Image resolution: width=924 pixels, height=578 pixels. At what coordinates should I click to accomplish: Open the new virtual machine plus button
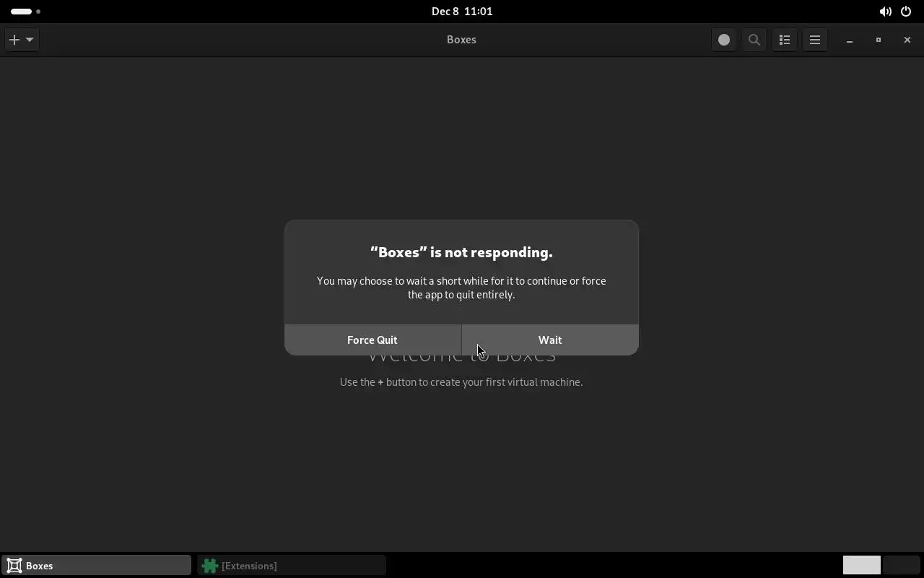(22, 40)
